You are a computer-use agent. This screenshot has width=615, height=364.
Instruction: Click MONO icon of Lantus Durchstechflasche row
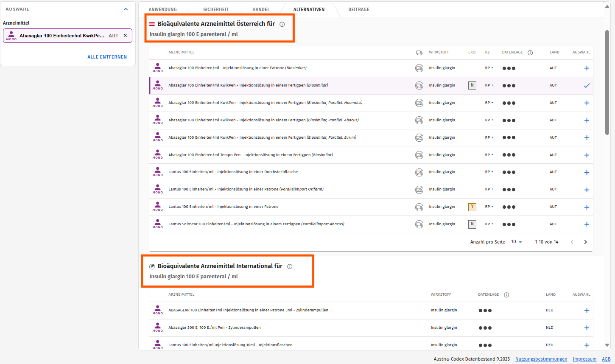click(158, 172)
